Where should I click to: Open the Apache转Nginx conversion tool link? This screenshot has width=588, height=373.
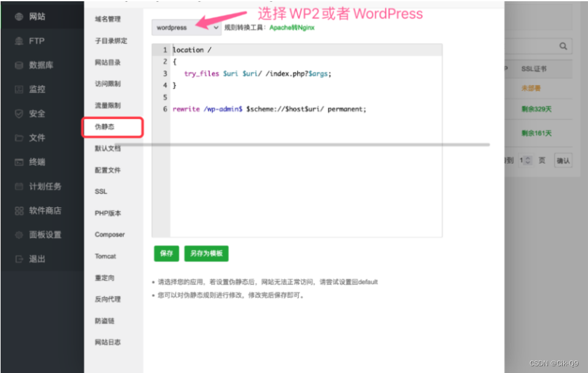292,28
